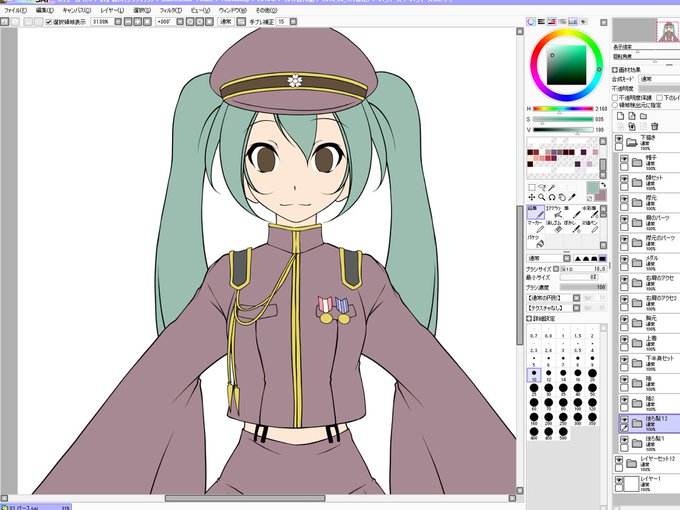Open brush mode 通常 dropdown
This screenshot has width=680, height=510.
point(567,258)
